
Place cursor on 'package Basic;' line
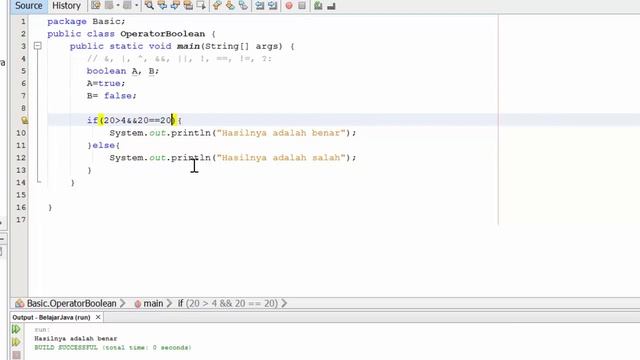[87, 21]
